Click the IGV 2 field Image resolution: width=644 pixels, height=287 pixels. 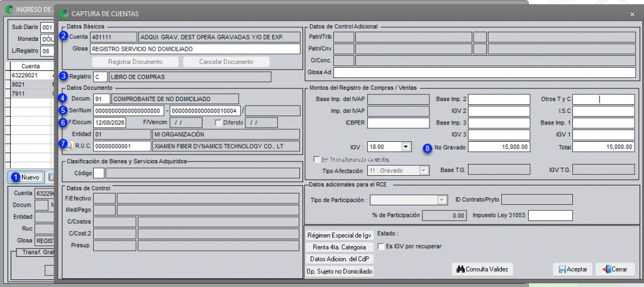(499, 111)
